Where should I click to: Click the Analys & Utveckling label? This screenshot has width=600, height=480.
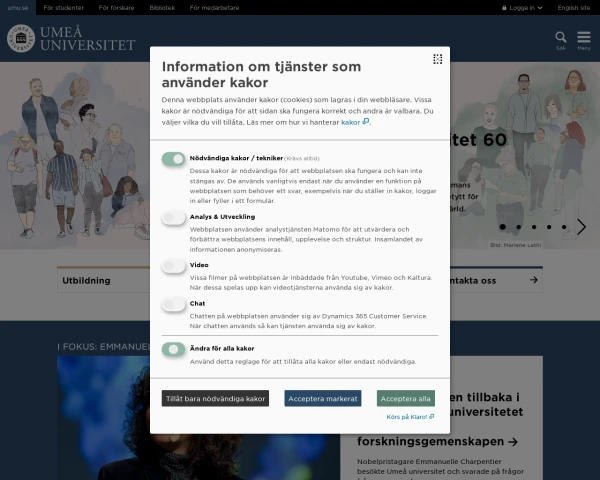pyautogui.click(x=222, y=217)
